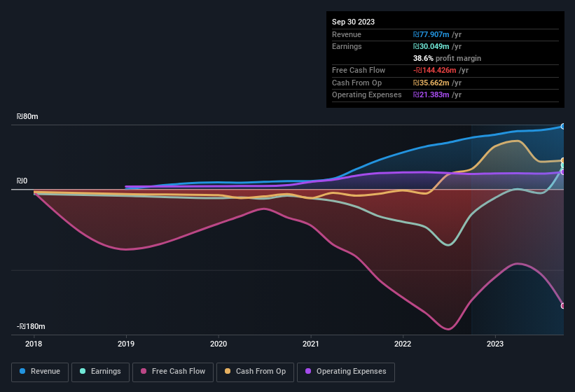Image resolution: width=575 pixels, height=392 pixels.
Task: Click the 2021 x-axis label
Action: [310, 344]
